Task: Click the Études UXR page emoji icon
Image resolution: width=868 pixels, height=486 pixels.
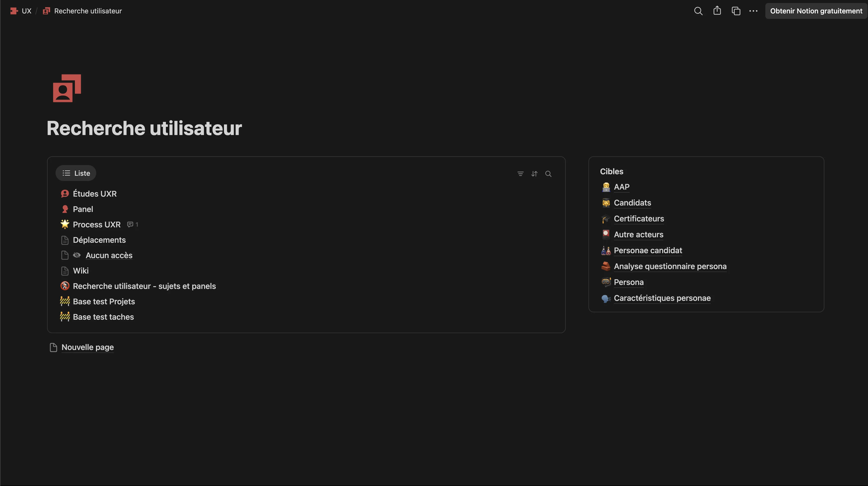Action: click(65, 193)
